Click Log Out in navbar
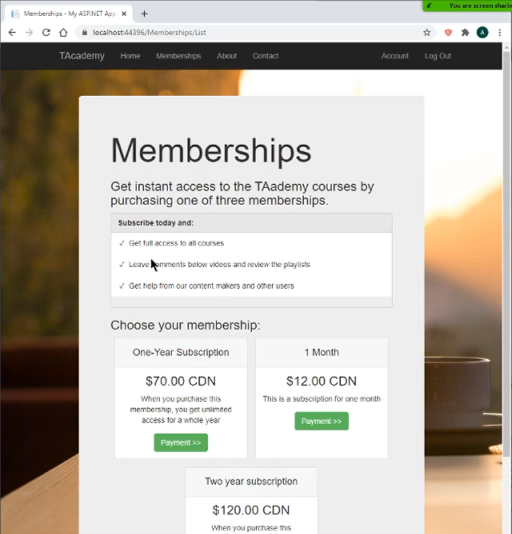 pos(438,56)
